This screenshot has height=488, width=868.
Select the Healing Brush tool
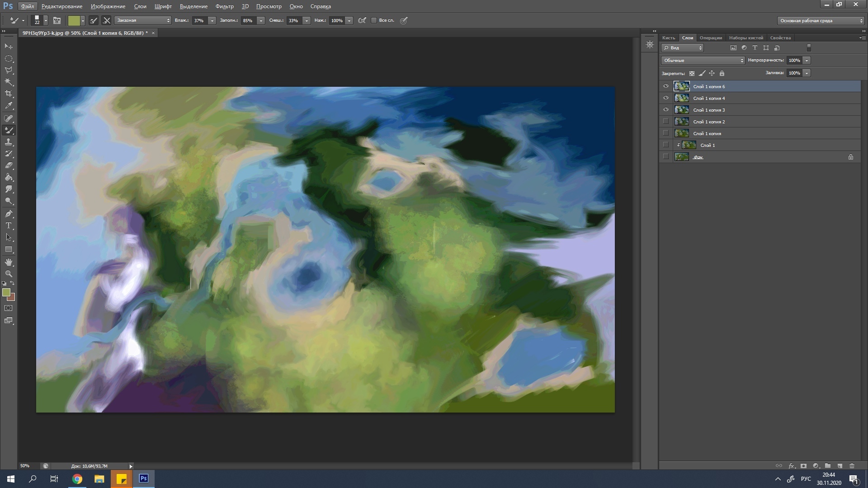9,118
